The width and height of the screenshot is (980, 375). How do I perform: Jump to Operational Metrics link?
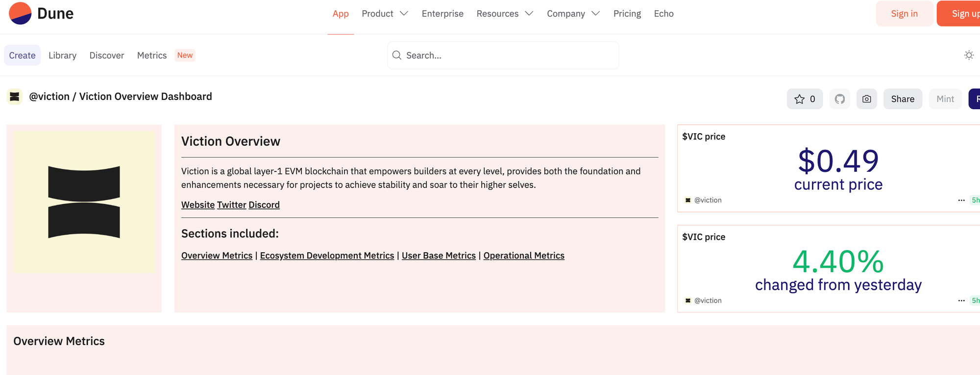click(524, 256)
